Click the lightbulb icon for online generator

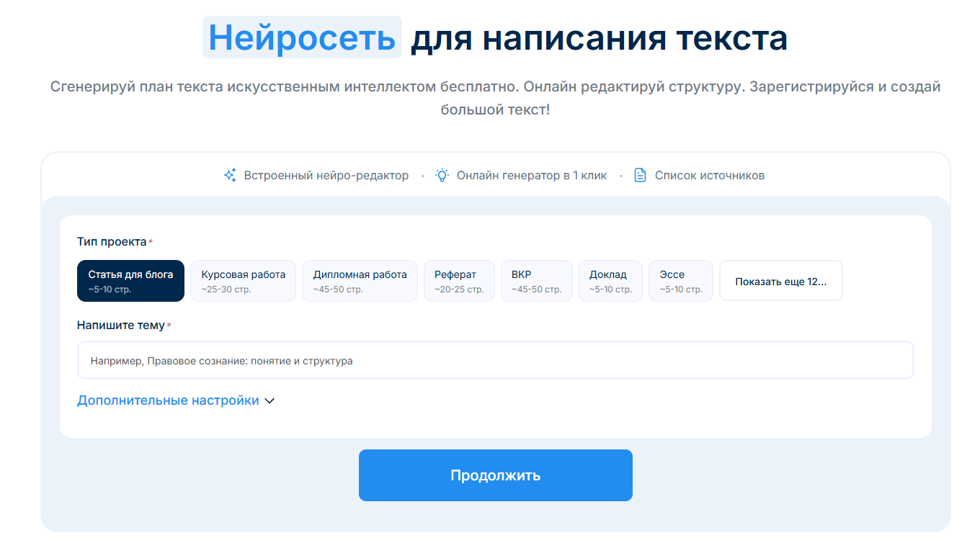tap(442, 175)
